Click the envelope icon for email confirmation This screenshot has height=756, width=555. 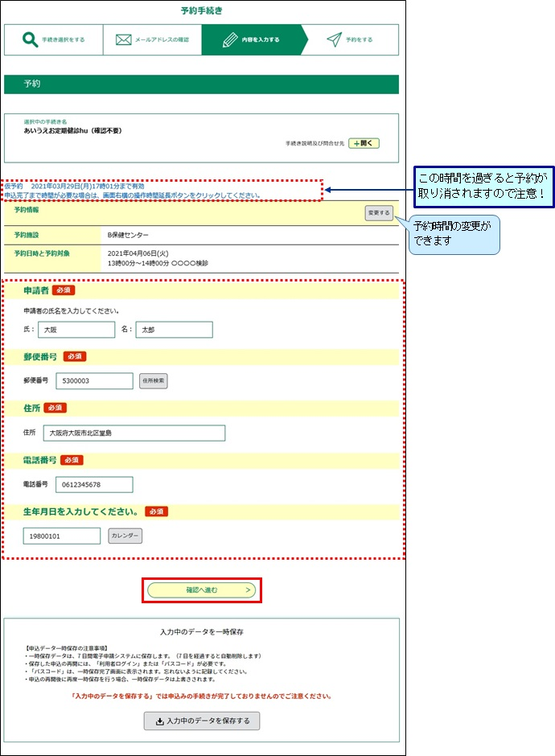[x=123, y=39]
